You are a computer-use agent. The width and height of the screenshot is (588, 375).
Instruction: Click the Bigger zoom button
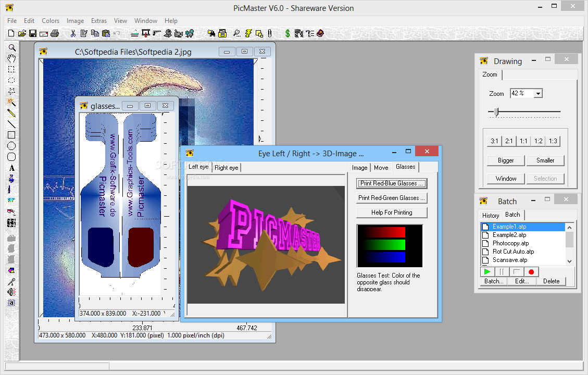click(506, 160)
